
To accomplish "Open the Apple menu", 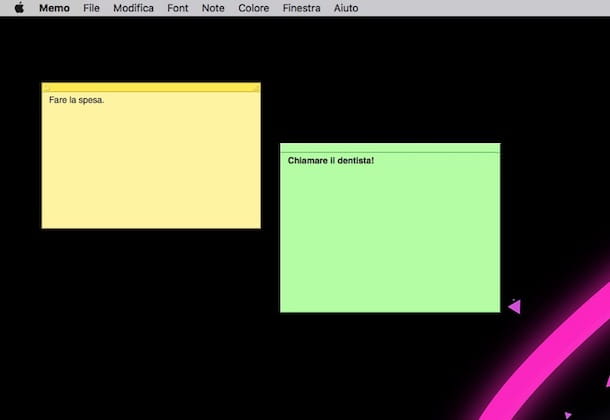I will click(x=18, y=8).
